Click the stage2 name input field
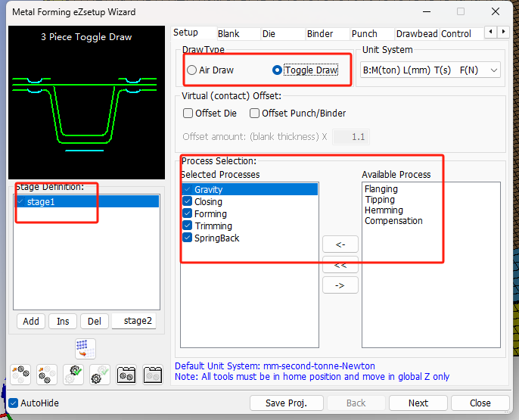 [134, 321]
